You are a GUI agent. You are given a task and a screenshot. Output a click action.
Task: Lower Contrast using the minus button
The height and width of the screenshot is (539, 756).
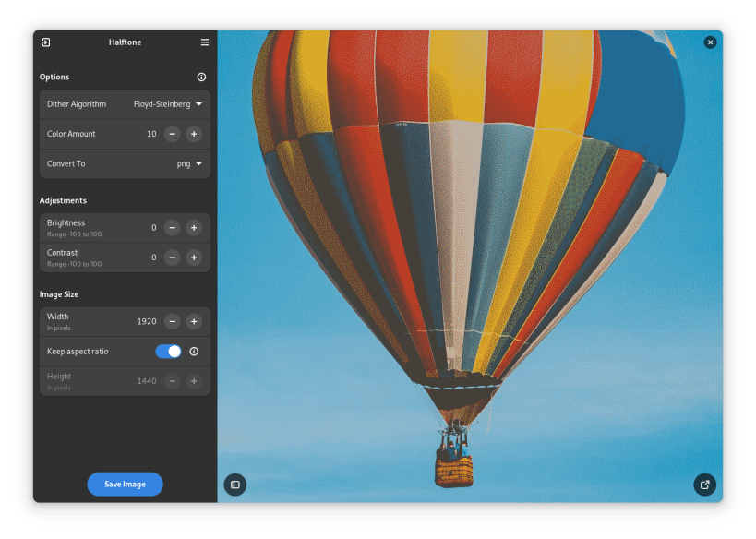click(172, 258)
